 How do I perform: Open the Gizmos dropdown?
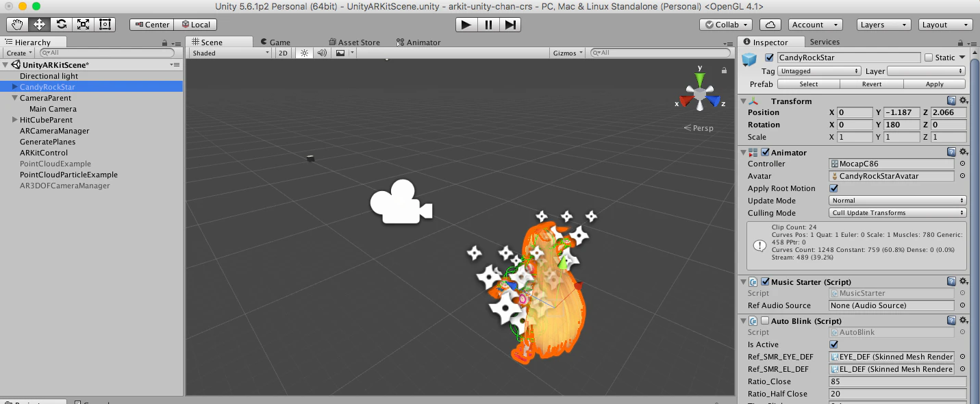click(x=568, y=53)
